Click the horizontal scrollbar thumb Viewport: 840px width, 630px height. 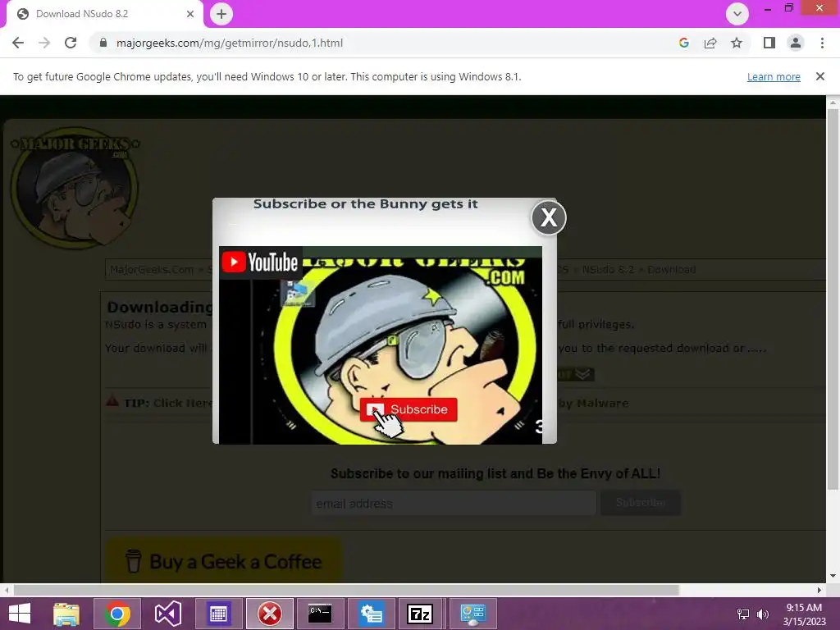coord(346,591)
